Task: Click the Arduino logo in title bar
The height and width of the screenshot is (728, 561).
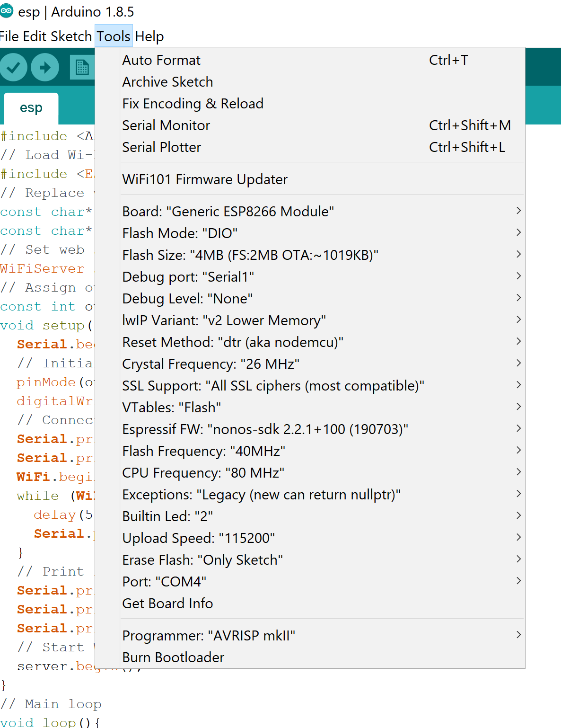Action: [x=7, y=11]
